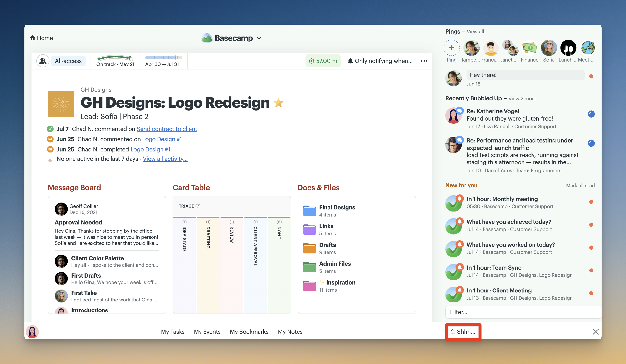The height and width of the screenshot is (364, 626).
Task: Open the 57.00 hr time tracker
Action: (323, 61)
